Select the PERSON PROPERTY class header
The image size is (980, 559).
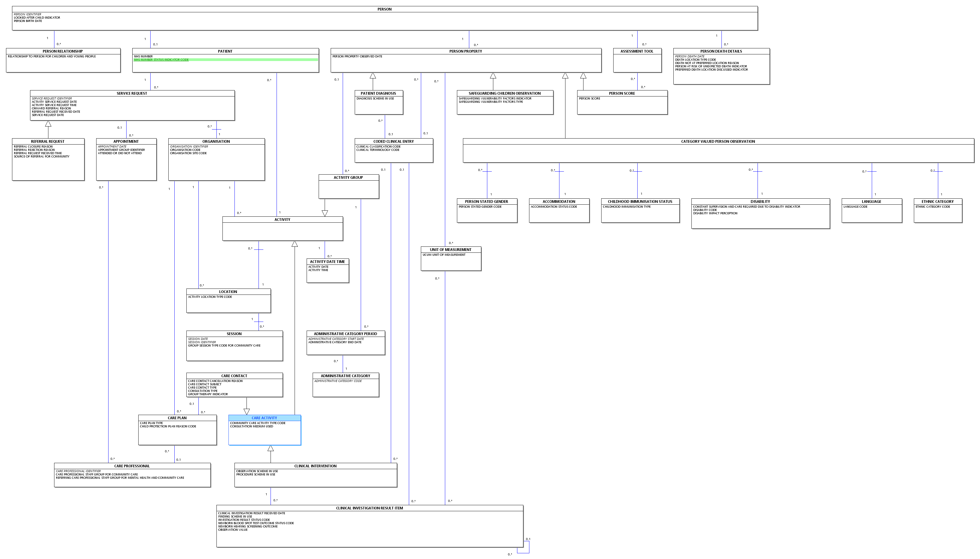465,51
